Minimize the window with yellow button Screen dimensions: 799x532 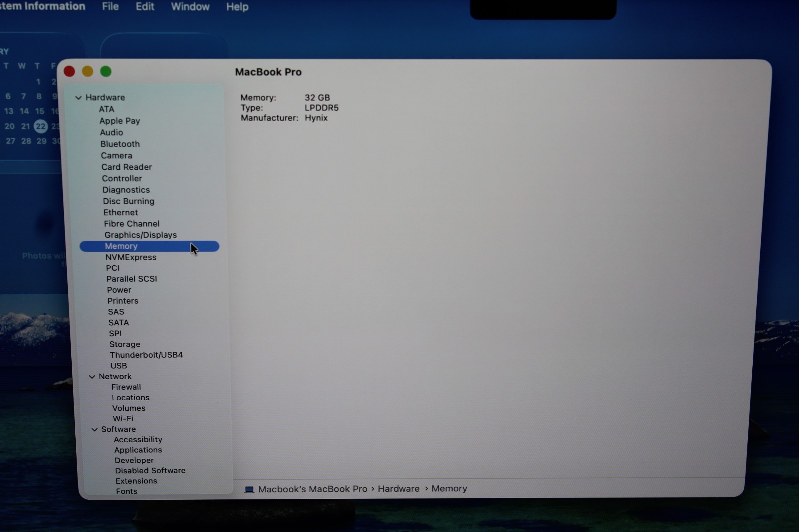88,72
